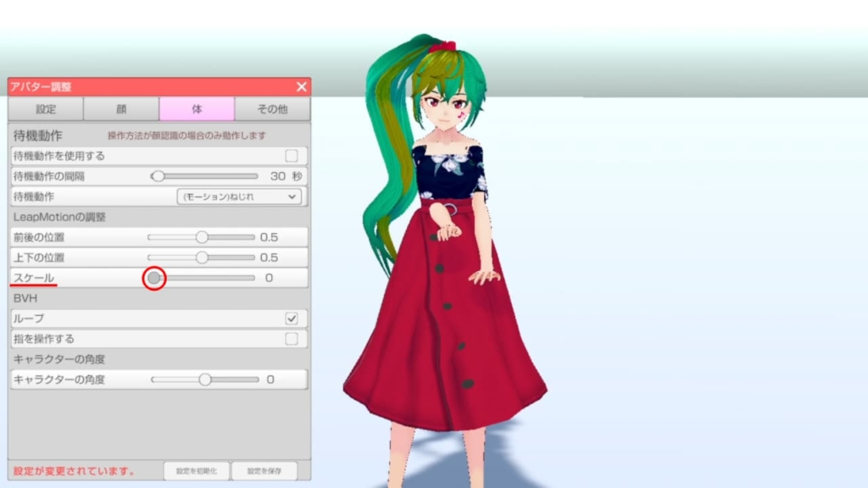Click the 前後の位置 slider handle

(x=202, y=237)
